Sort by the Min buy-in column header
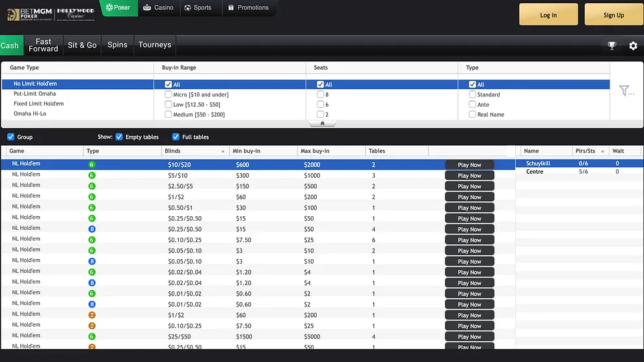The width and height of the screenshot is (644, 362). pyautogui.click(x=263, y=151)
